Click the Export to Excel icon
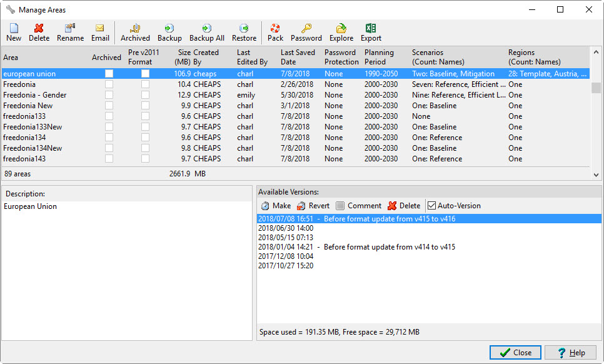604x364 pixels. [371, 28]
